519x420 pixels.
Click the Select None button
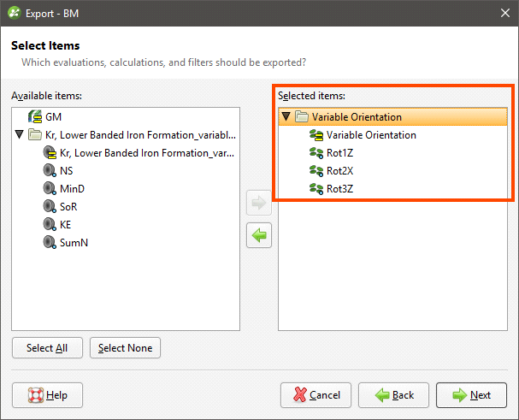click(125, 348)
